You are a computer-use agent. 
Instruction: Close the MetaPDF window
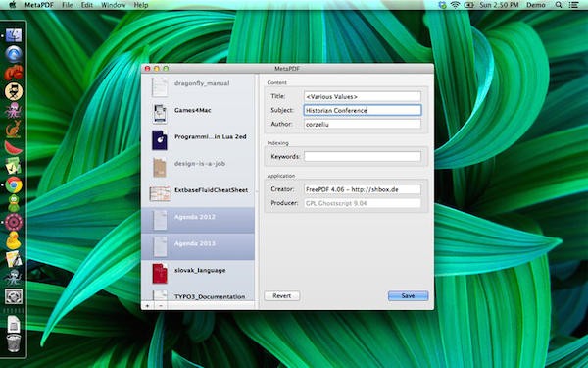(x=147, y=69)
